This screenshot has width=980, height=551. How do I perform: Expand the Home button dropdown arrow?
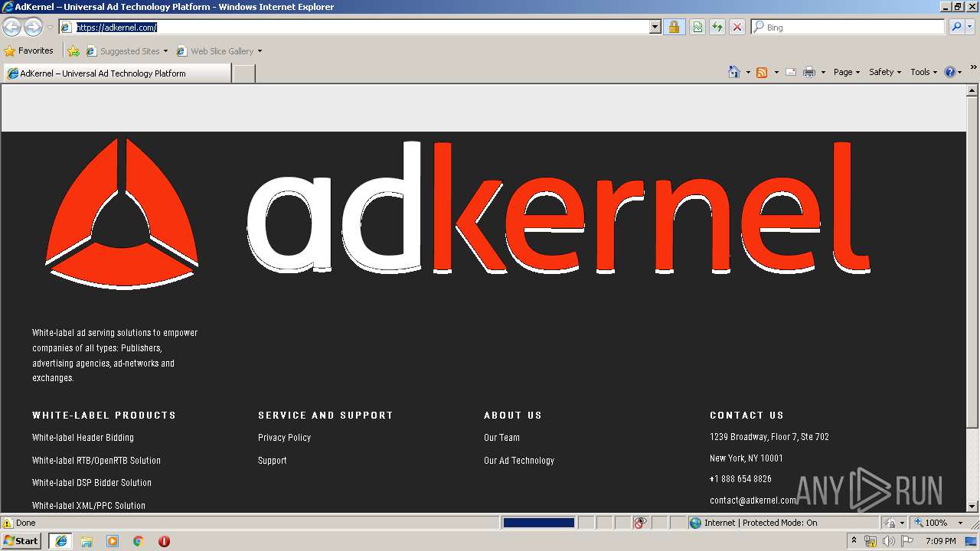click(748, 72)
